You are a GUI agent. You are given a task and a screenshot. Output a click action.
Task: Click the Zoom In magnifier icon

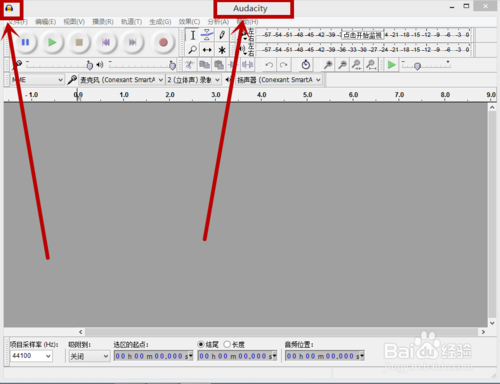click(328, 65)
